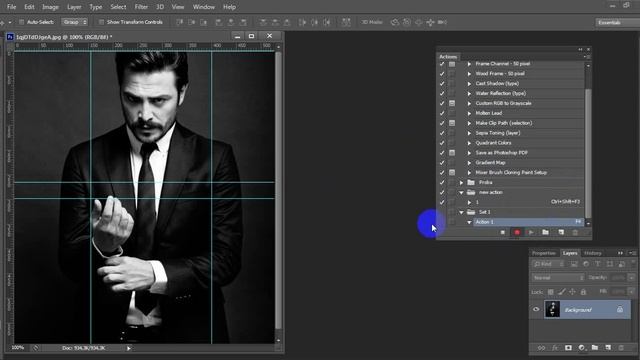The width and height of the screenshot is (640, 360).
Task: Select Mixer Brush Cloning Paint Setup action
Action: pyautogui.click(x=511, y=173)
